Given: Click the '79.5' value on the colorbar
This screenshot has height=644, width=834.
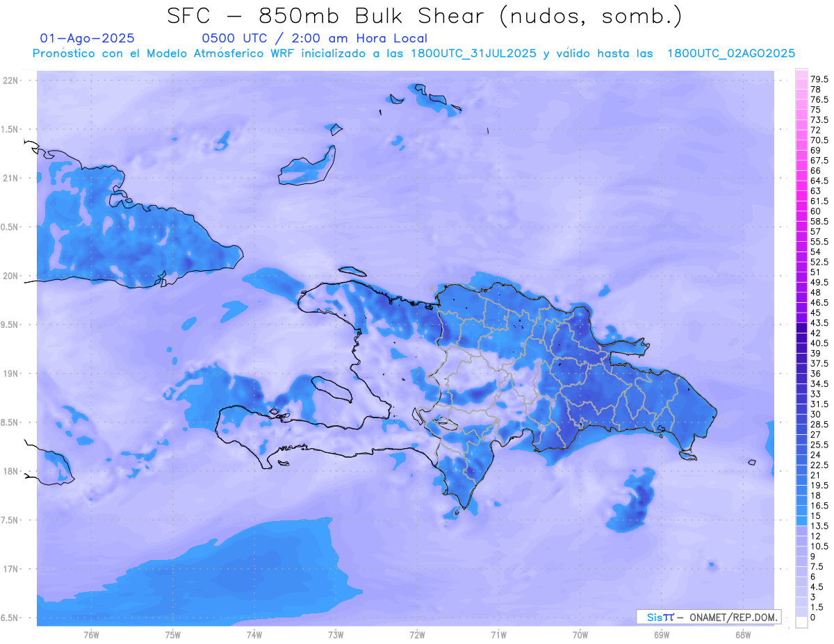Looking at the screenshot, I should 819,80.
